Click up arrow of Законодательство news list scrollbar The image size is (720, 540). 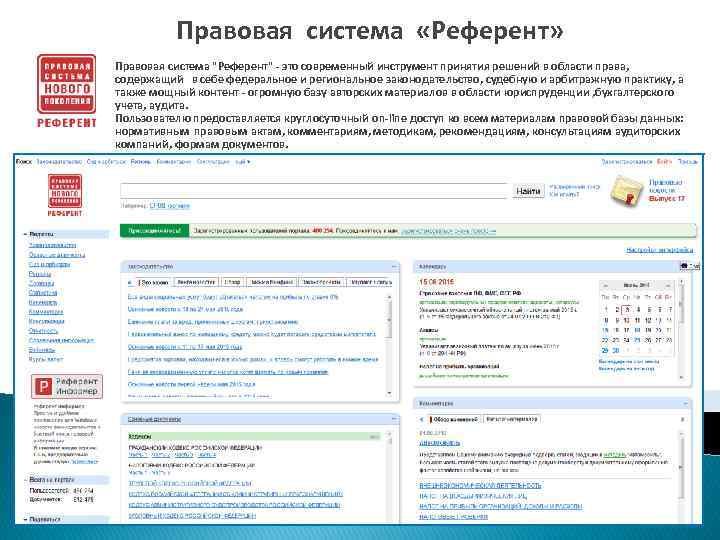point(390,297)
